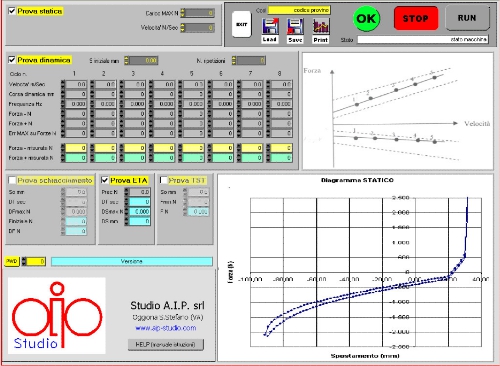Click the Print chart icon
The width and height of the screenshot is (500, 366).
tap(321, 26)
